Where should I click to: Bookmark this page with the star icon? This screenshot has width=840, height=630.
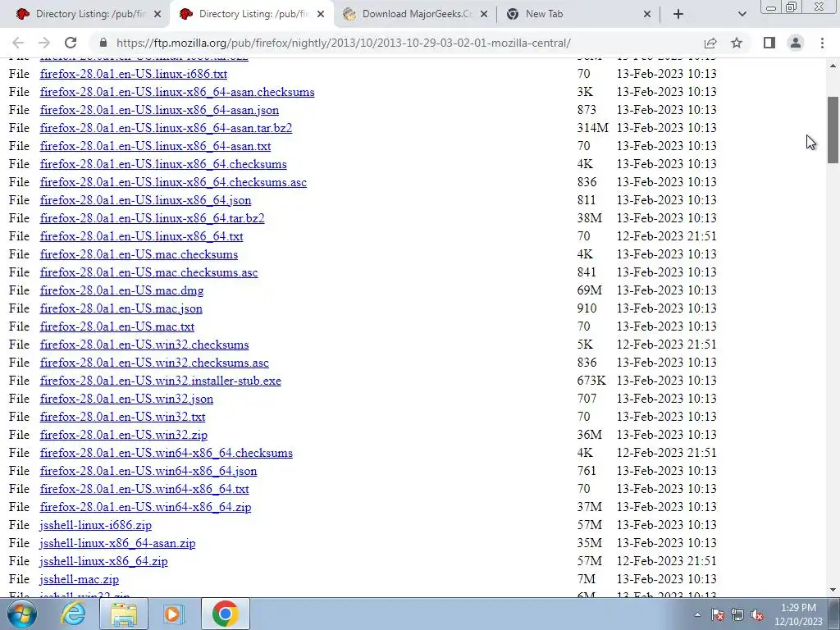[x=737, y=43]
